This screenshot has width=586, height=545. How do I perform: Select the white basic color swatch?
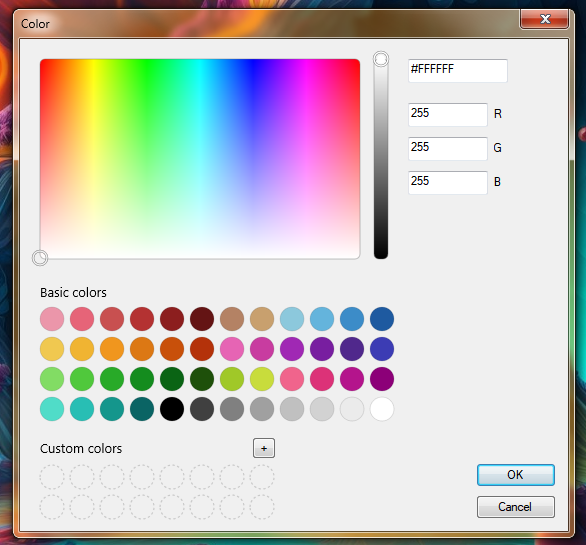point(382,409)
